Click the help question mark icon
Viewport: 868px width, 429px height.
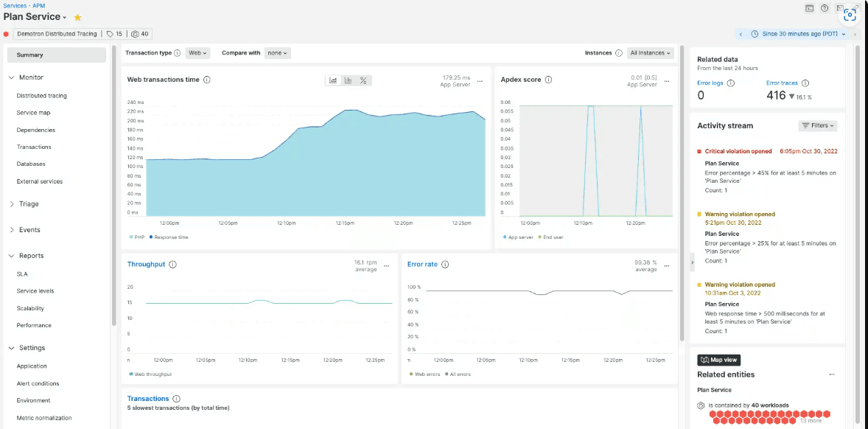[825, 8]
